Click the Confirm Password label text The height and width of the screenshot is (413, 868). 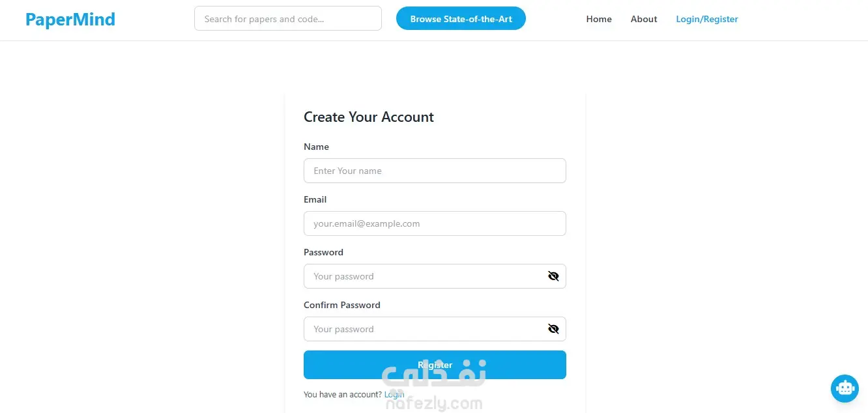(x=341, y=305)
